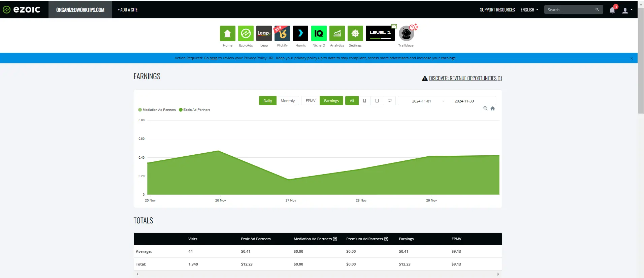Dismiss the blue action required banner

pos(632,58)
